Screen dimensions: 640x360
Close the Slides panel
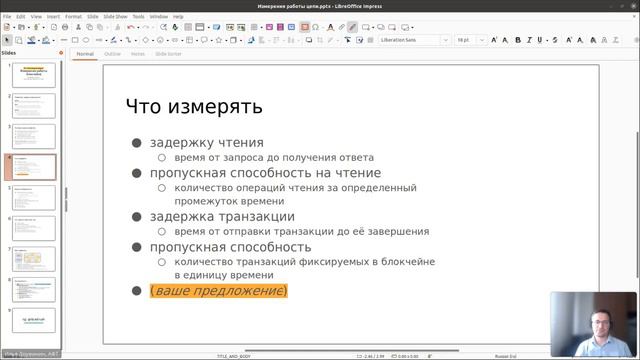point(61,53)
